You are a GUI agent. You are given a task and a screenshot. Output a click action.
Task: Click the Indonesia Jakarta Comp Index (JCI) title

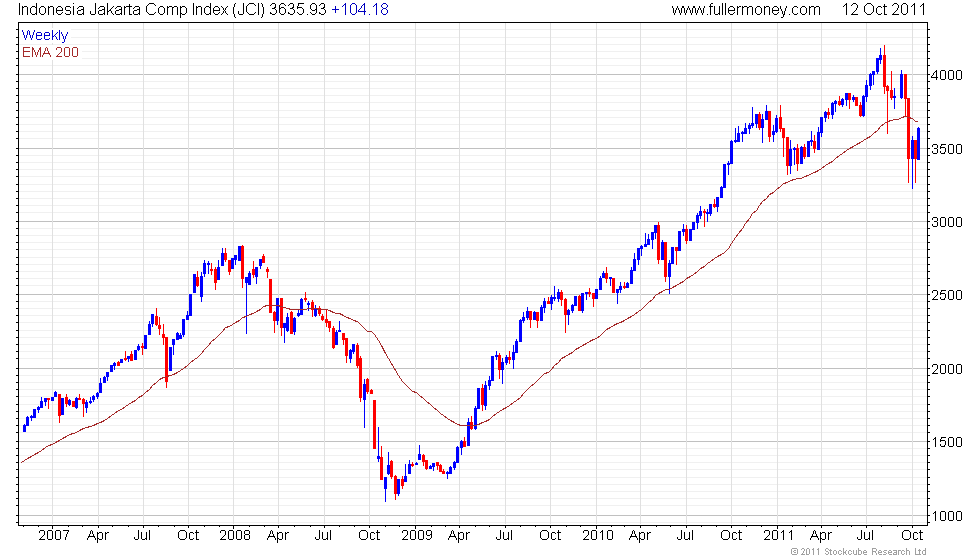click(x=142, y=9)
